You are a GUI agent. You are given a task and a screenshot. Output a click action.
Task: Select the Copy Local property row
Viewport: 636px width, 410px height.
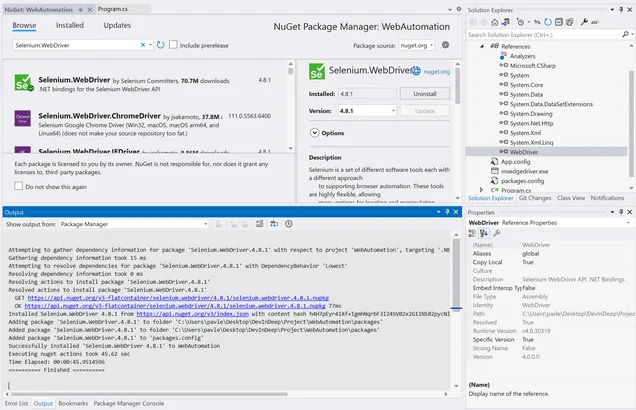[550, 262]
